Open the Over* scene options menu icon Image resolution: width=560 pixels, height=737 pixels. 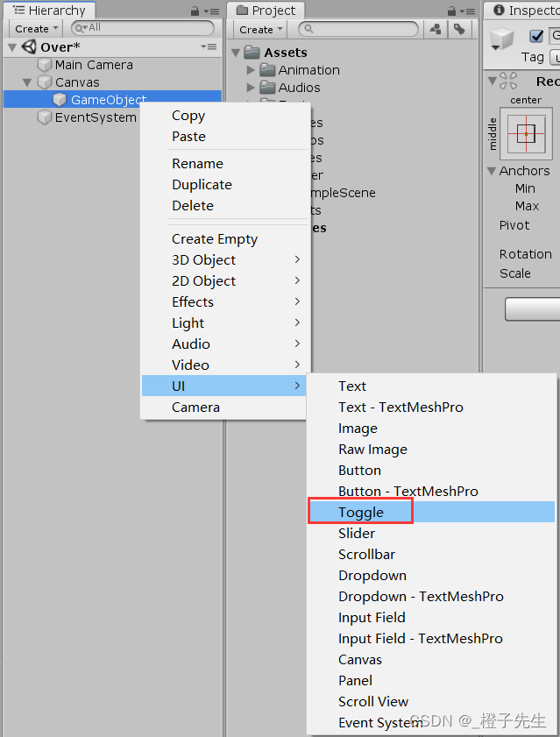pos(209,46)
